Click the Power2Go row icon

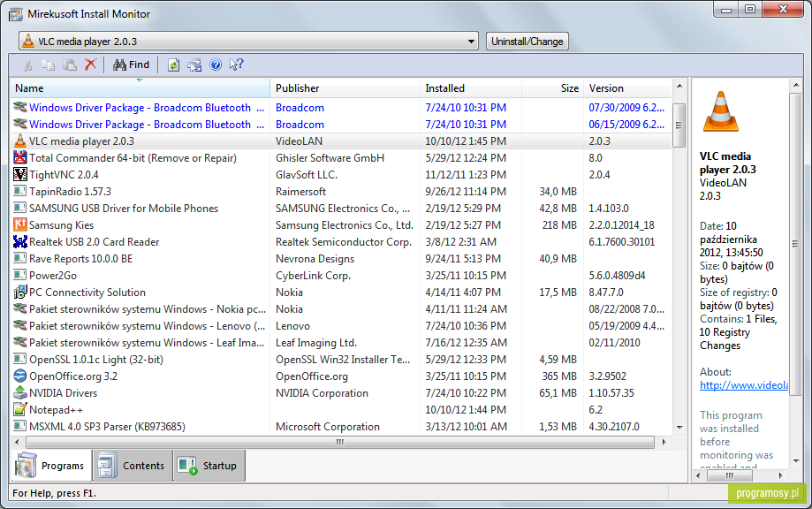click(19, 275)
